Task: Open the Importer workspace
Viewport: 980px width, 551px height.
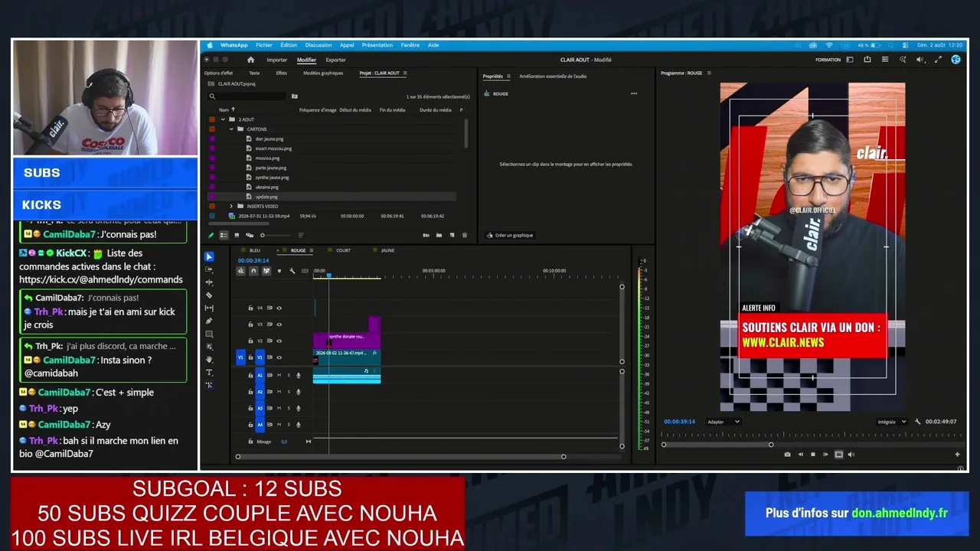Action: pos(277,60)
